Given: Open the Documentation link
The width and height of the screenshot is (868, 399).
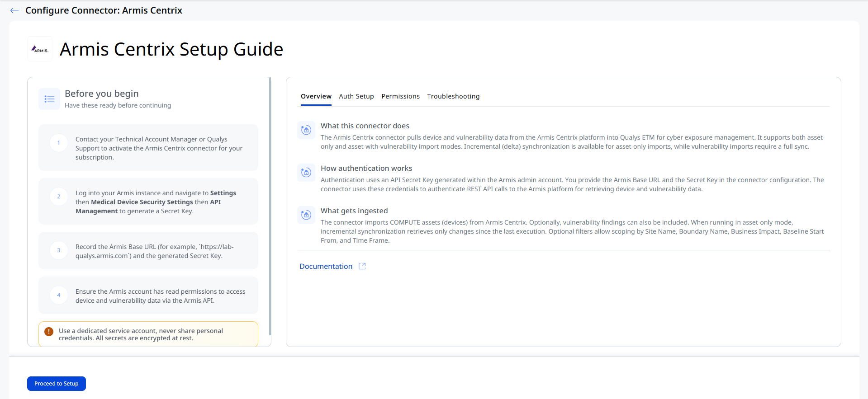Looking at the screenshot, I should tap(326, 266).
